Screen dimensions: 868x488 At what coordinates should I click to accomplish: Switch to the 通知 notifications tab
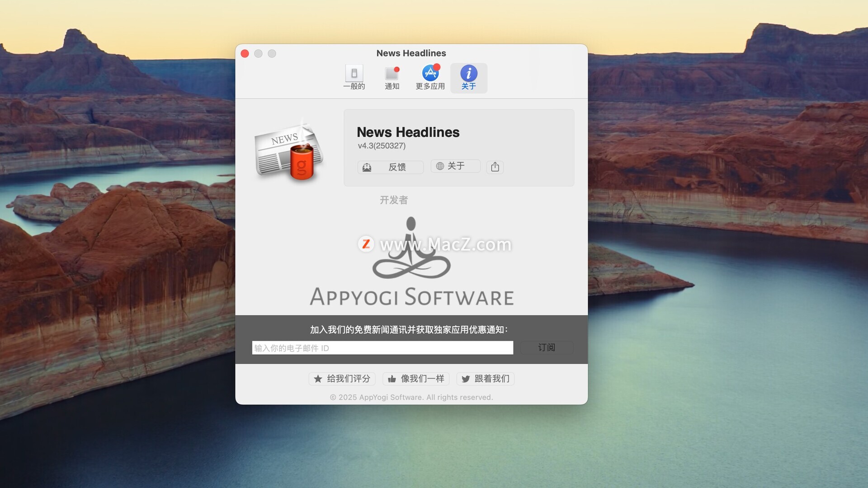point(392,78)
